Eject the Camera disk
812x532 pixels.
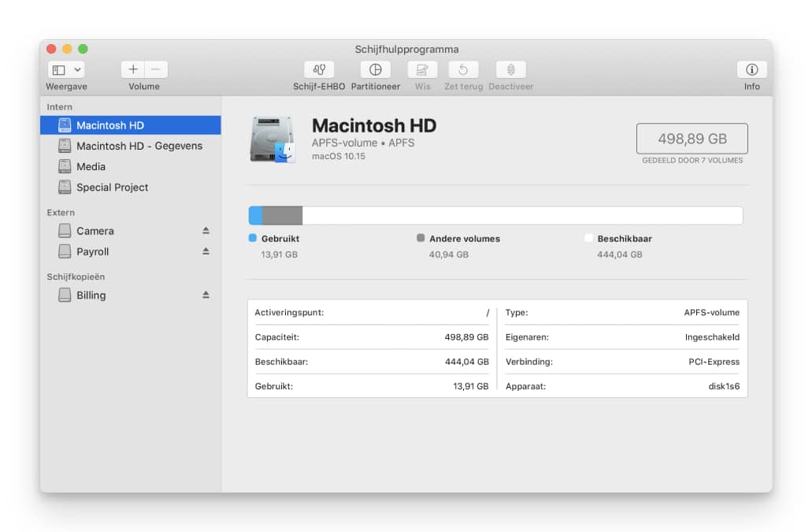click(206, 230)
